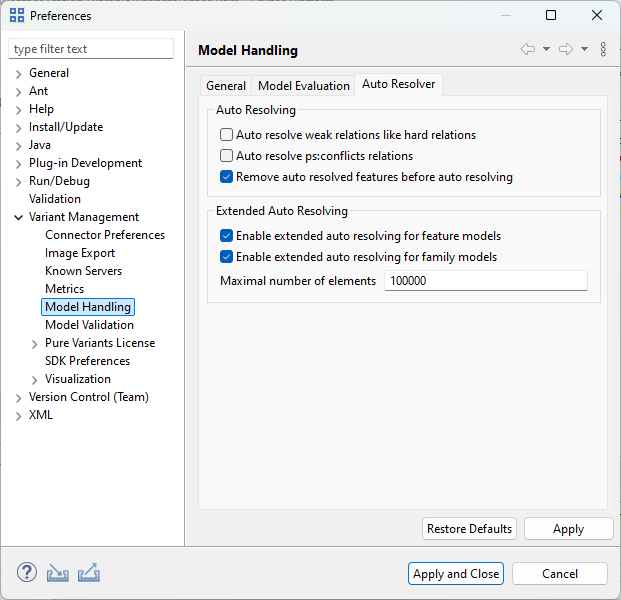Enable auto resolve weak relations checkbox
Viewport: 621px width, 600px height.
(x=227, y=135)
